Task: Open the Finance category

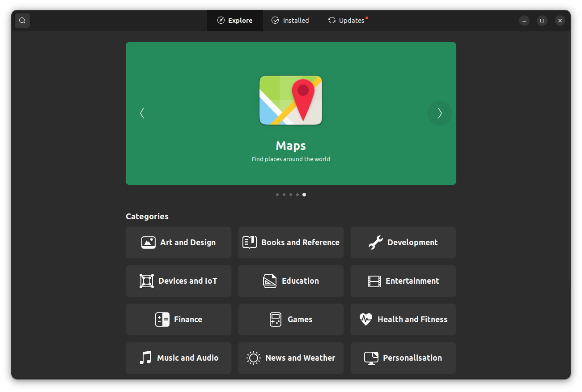Action: point(178,320)
